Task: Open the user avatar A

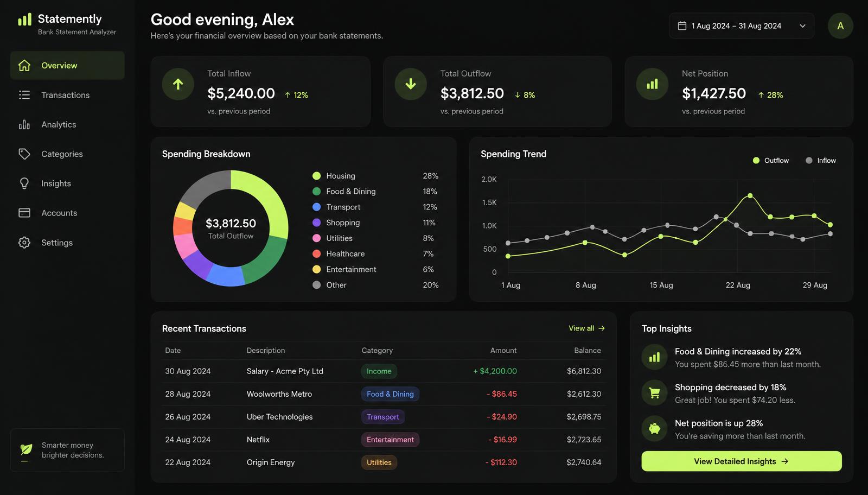Action: [x=840, y=26]
